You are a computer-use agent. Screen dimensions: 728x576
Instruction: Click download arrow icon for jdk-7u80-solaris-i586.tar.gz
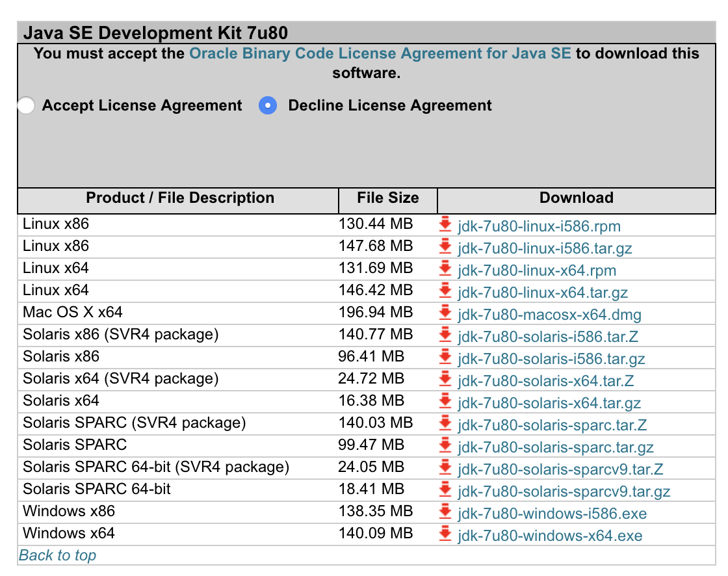pyautogui.click(x=445, y=357)
